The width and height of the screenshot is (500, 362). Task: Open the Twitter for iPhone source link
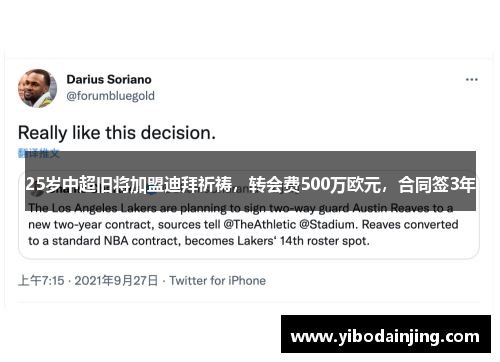(x=217, y=281)
